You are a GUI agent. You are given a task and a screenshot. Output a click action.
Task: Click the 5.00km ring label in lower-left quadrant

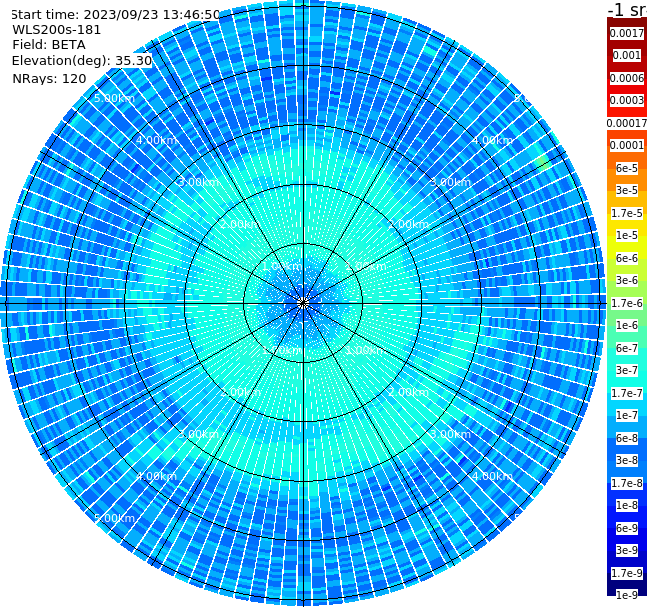tap(114, 518)
